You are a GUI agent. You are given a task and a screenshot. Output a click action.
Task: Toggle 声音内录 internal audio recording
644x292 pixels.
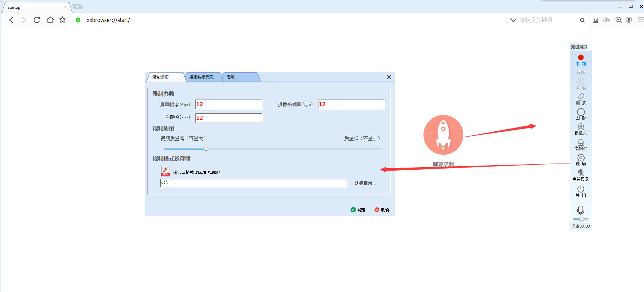581,175
